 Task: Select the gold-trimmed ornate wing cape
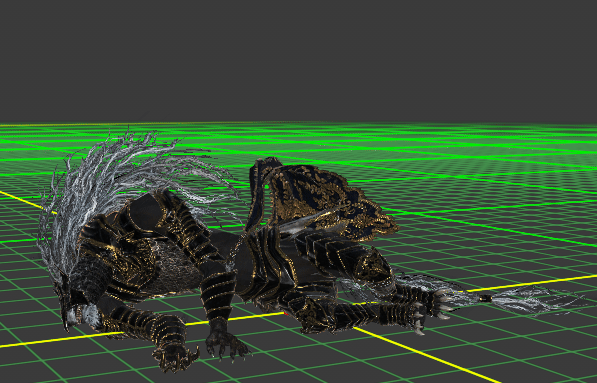[x=324, y=198]
